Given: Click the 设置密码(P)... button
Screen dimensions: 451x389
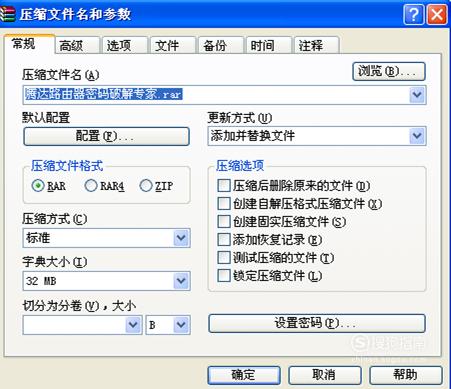Looking at the screenshot, I should click(x=317, y=323).
